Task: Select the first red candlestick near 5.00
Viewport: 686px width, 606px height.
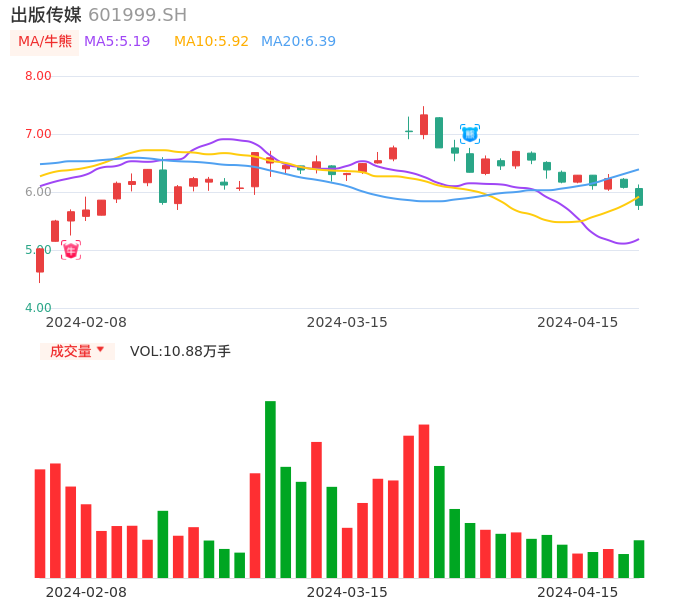Action: tap(40, 260)
